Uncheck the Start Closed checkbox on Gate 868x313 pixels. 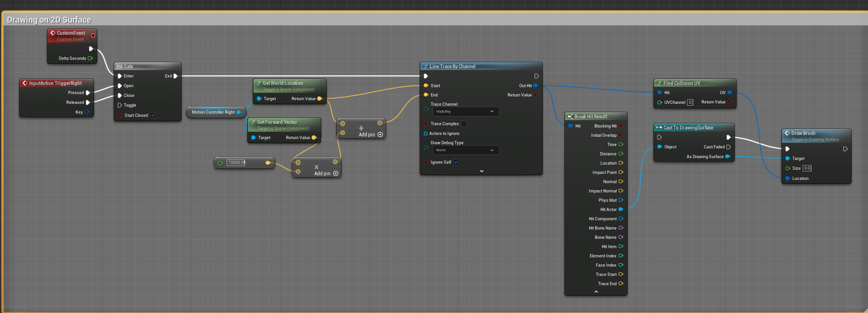[153, 115]
